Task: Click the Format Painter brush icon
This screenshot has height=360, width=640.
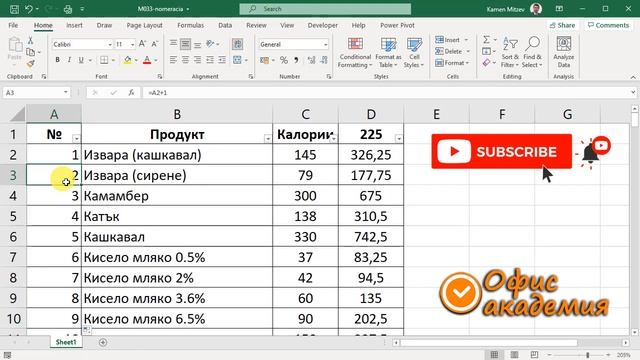Action: (x=30, y=64)
